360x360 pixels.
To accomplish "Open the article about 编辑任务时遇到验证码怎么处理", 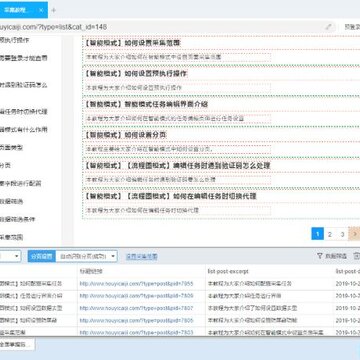I will pos(177,166).
